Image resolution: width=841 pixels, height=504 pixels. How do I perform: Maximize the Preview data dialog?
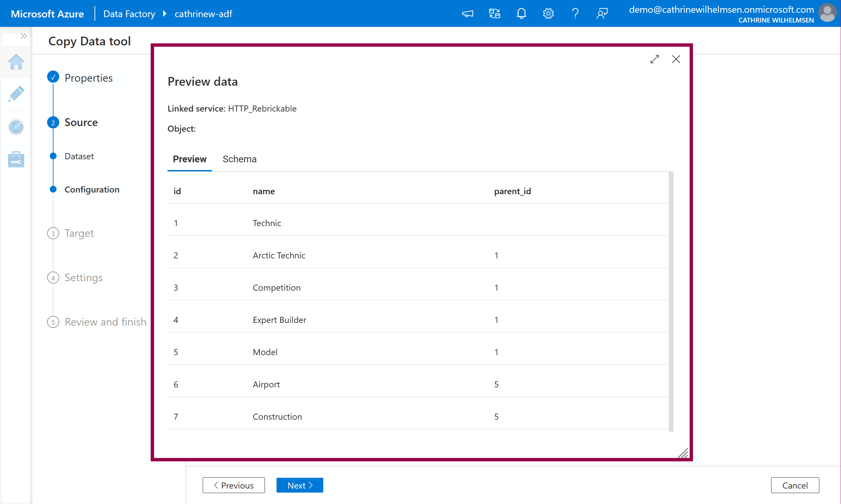tap(654, 59)
